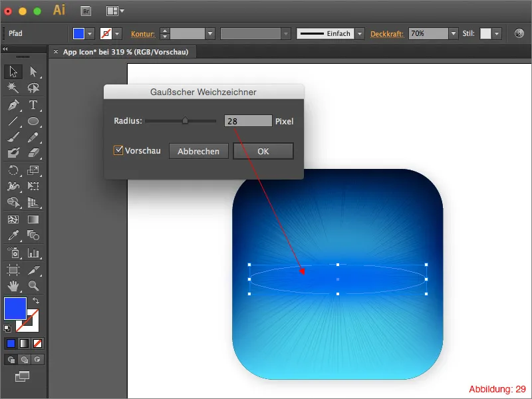Image resolution: width=532 pixels, height=399 pixels.
Task: Select the Eraser tool
Action: [33, 153]
